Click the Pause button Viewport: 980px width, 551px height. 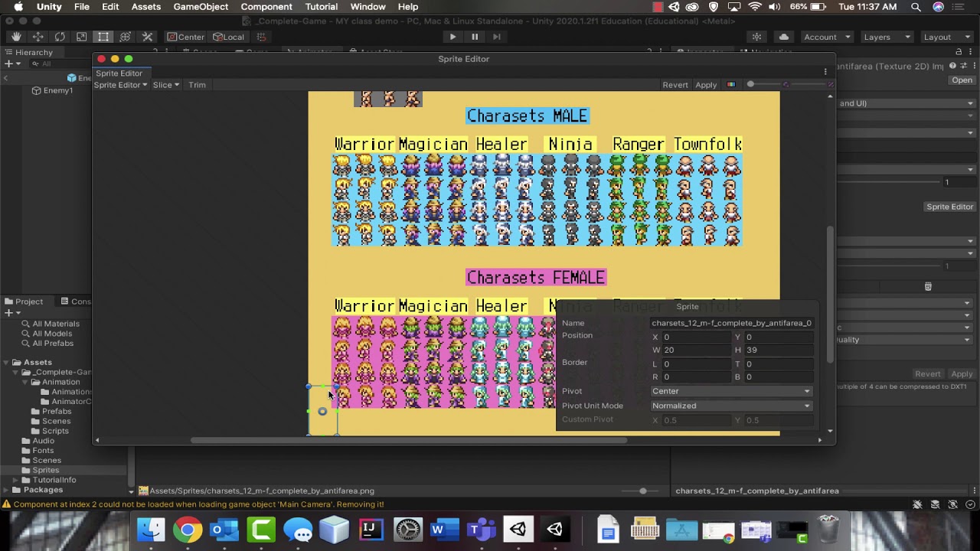coord(475,37)
